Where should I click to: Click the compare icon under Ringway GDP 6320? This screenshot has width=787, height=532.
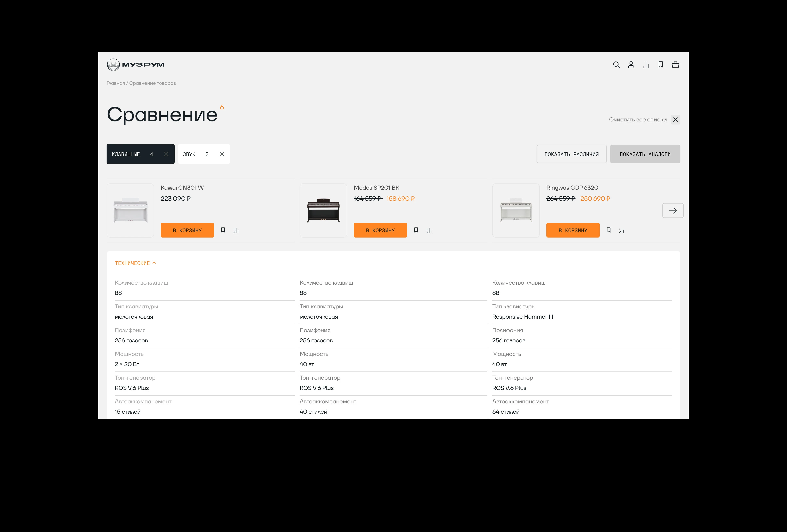click(621, 230)
